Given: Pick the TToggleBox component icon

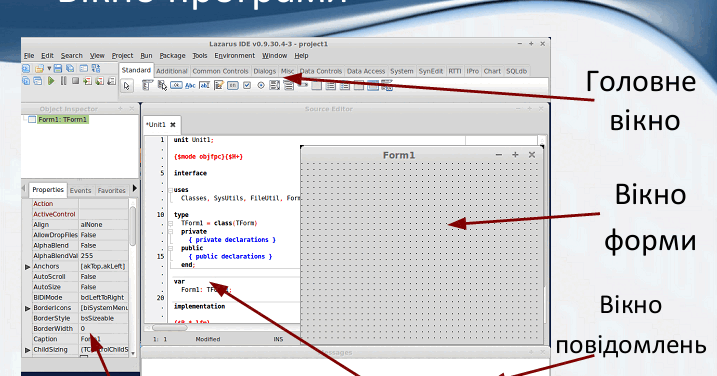Looking at the screenshot, I should point(233,86).
